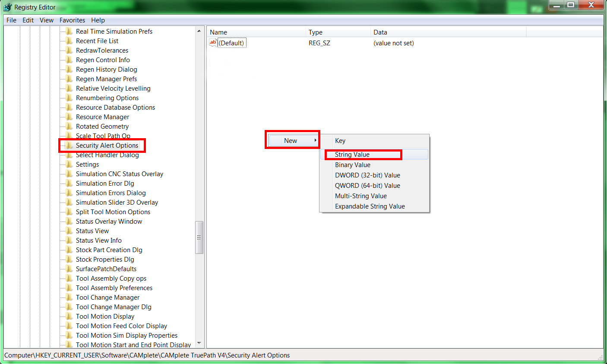The image size is (607, 364).
Task: Click the Stock Part Creation Dlg folder icon
Action: (x=69, y=250)
